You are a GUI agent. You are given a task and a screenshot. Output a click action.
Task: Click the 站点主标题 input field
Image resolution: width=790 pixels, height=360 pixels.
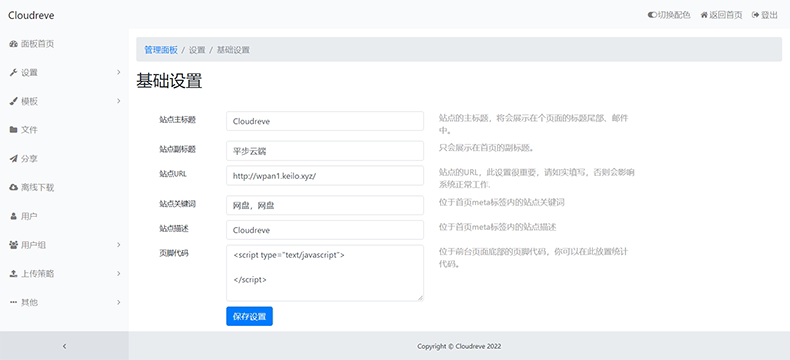pos(325,121)
